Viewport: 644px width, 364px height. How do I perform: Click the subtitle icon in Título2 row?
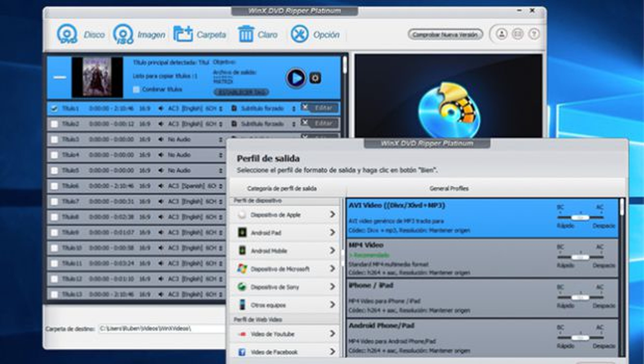click(234, 124)
